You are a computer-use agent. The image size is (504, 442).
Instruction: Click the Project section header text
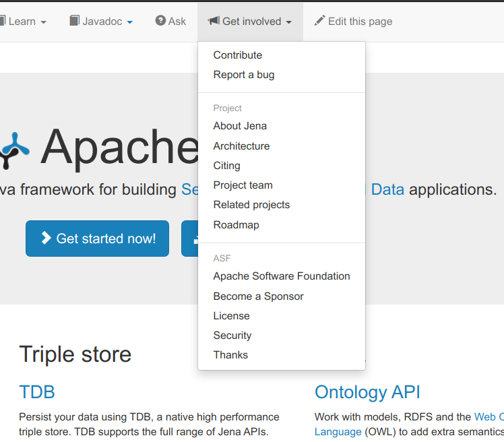click(x=227, y=108)
